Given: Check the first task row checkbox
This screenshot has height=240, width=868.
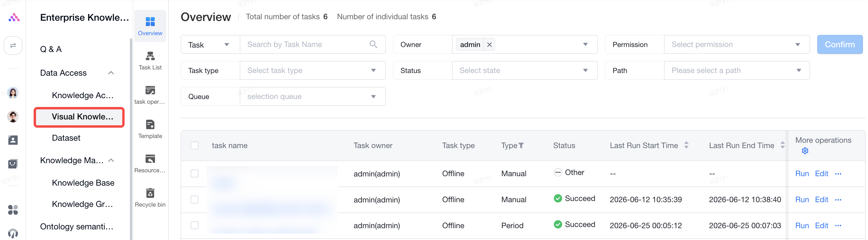Looking at the screenshot, I should coord(195,173).
